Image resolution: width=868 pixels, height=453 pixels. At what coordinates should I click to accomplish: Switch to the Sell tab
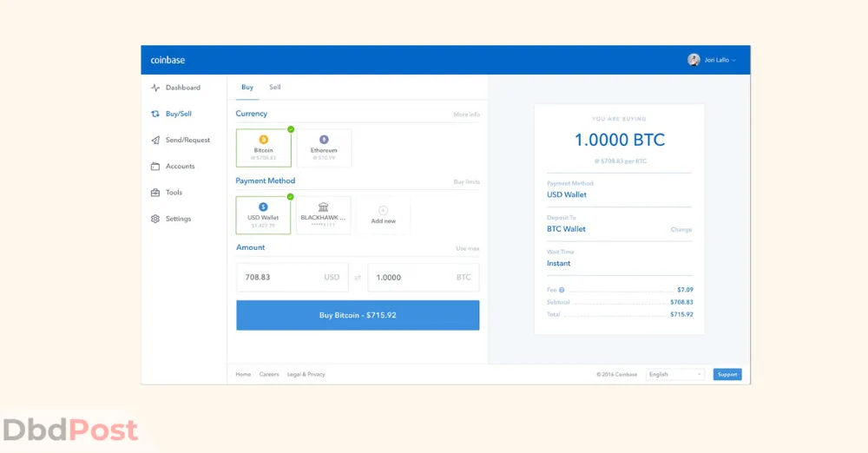275,87
